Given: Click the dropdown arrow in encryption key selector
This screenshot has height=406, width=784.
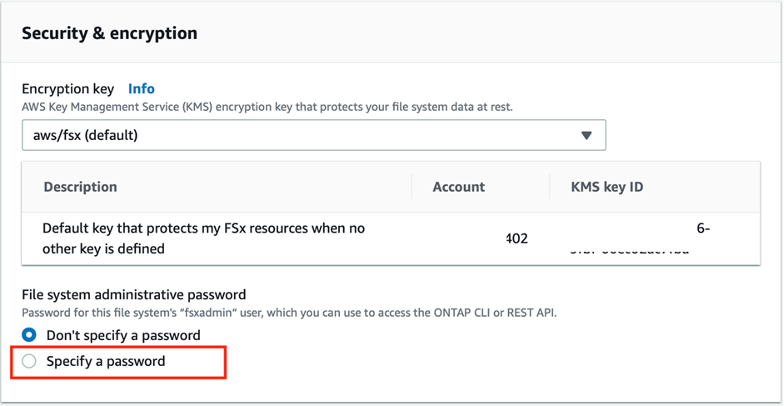Looking at the screenshot, I should [586, 135].
